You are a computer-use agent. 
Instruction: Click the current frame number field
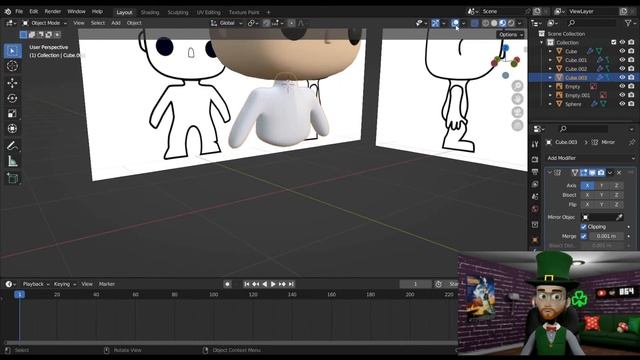click(x=415, y=284)
